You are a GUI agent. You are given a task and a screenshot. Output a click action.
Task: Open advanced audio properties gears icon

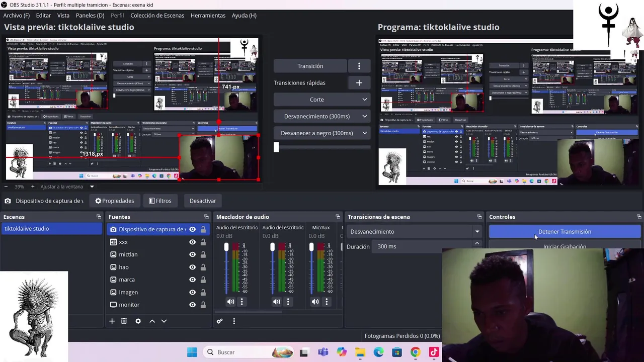[219, 321]
